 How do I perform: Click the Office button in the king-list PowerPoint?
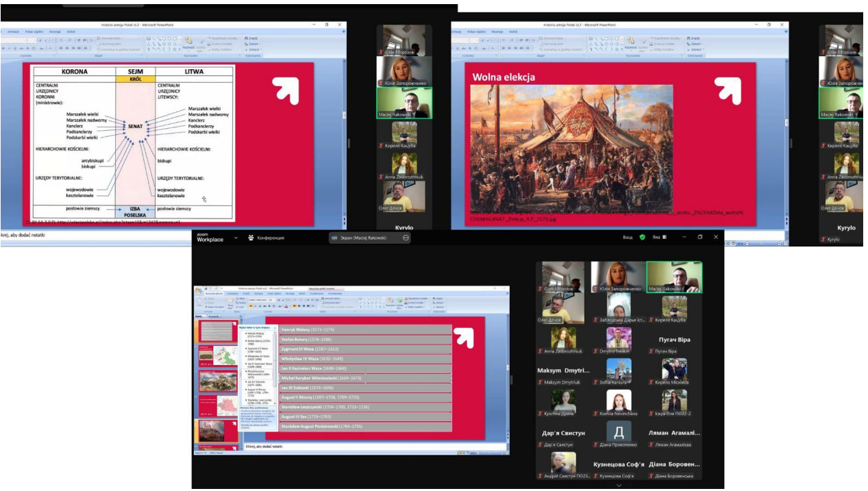199,290
